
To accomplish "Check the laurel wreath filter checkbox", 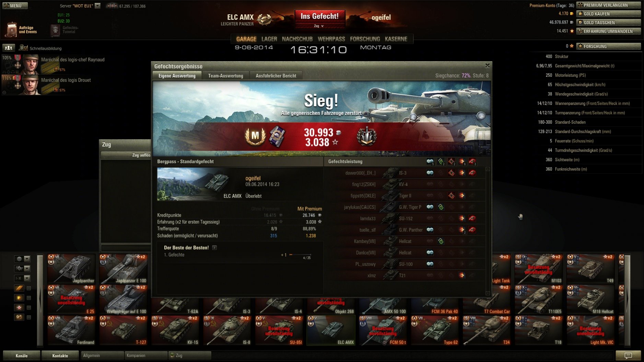I will (29, 317).
